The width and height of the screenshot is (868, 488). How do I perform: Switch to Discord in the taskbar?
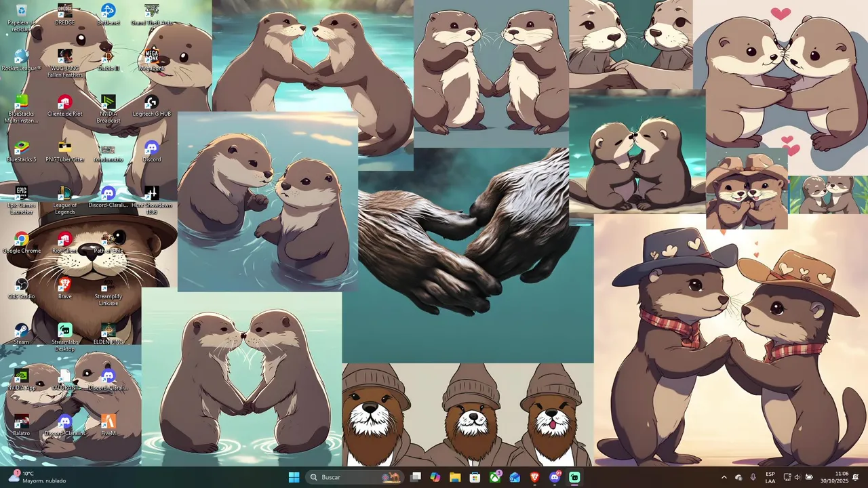click(x=555, y=477)
